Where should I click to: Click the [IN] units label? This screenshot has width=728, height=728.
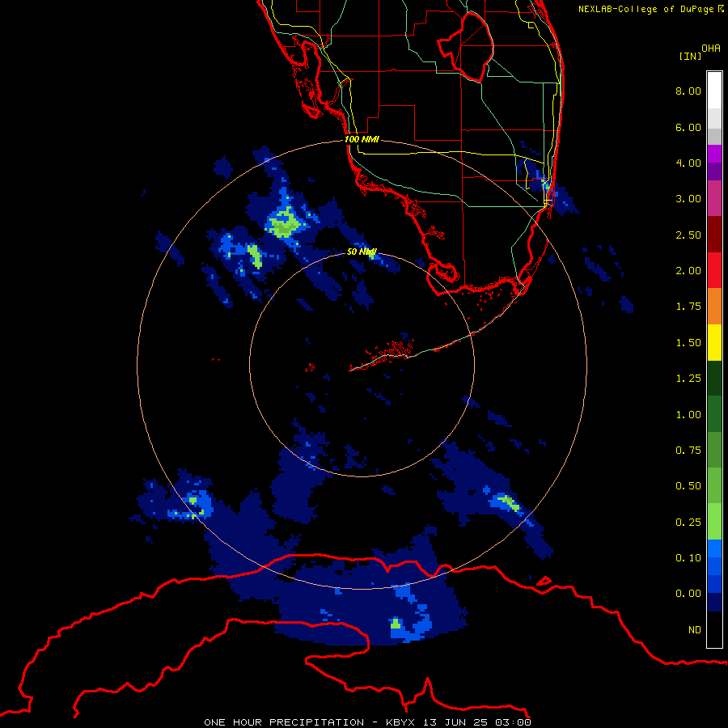[690, 56]
